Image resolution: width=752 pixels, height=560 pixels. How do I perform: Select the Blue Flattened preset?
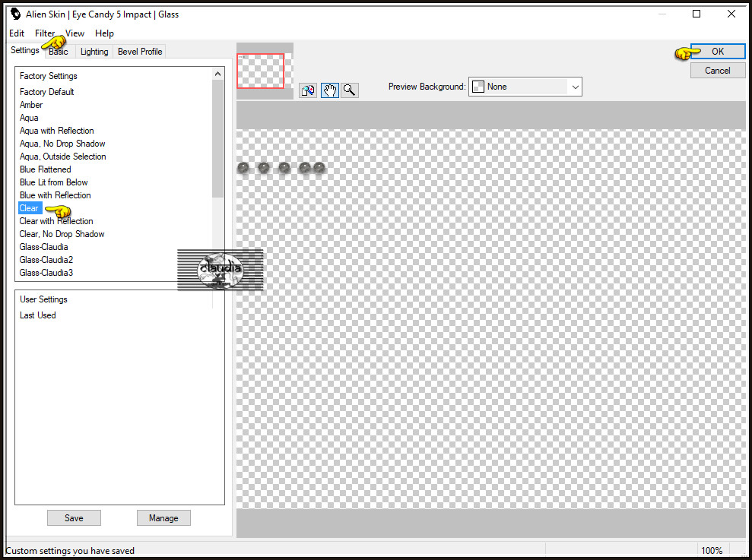pyautogui.click(x=45, y=169)
